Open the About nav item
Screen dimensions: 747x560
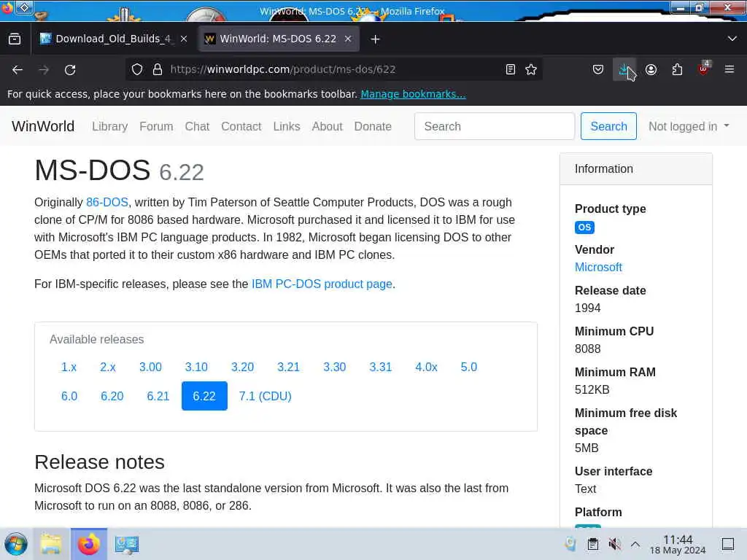(x=328, y=127)
